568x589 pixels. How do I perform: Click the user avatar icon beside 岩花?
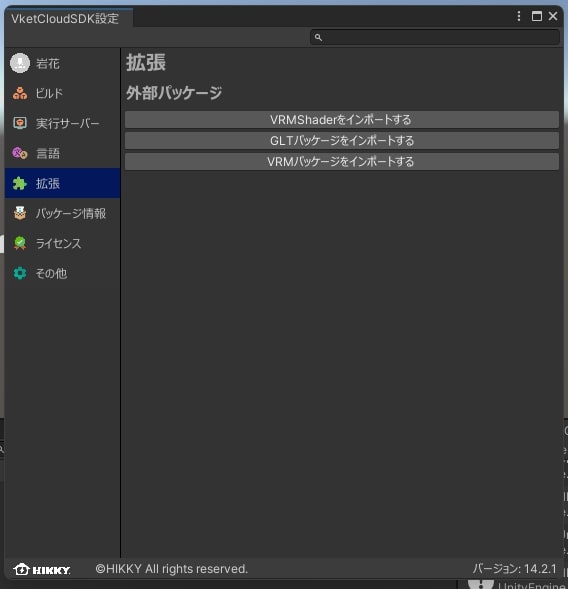(20, 63)
